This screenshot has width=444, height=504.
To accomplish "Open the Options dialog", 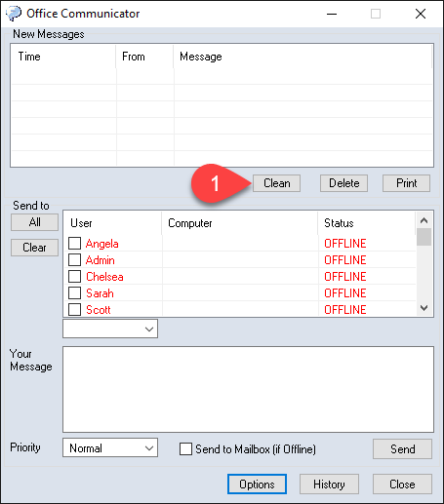I will click(x=257, y=485).
